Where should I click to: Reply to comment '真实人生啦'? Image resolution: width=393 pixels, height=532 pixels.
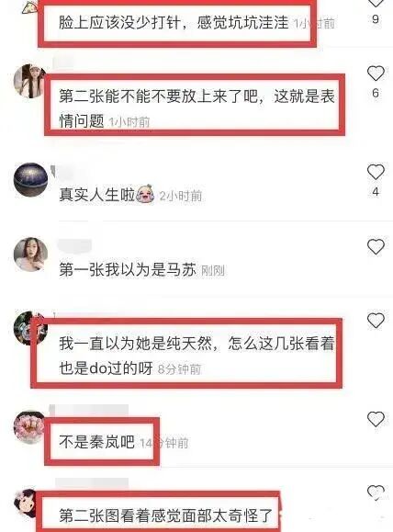pyautogui.click(x=97, y=195)
